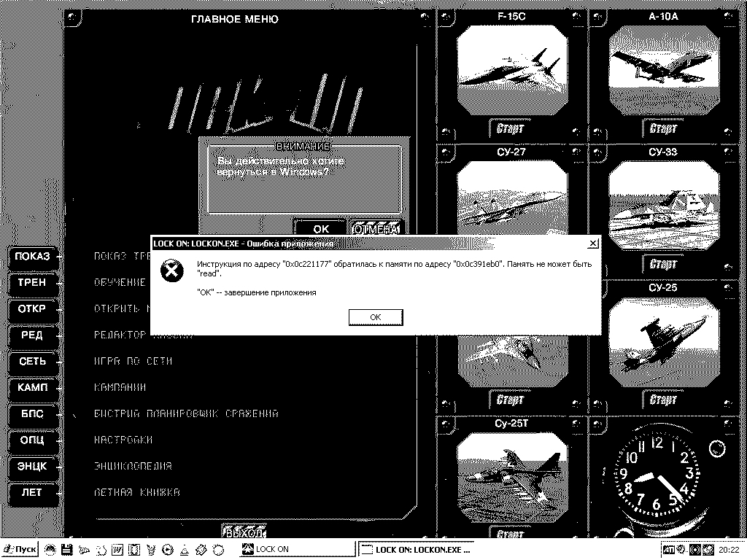Open the floppy disk icon in quick launch
The width and height of the screenshot is (747, 560).
66,550
